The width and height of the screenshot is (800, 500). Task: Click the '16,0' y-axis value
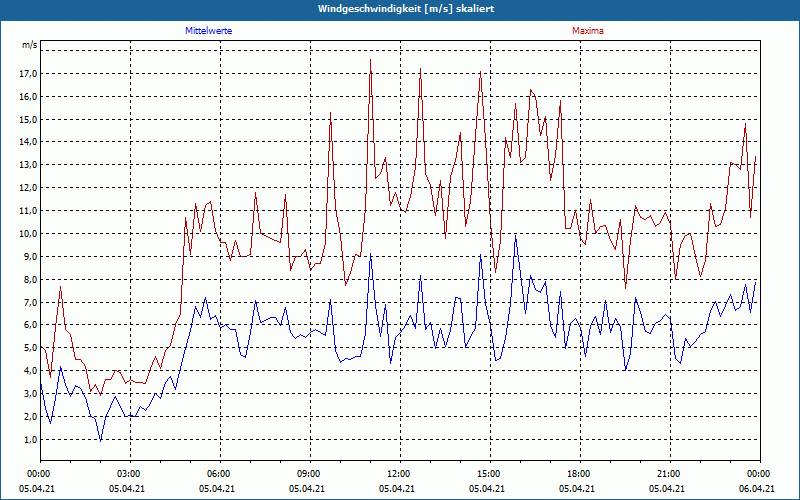pyautogui.click(x=29, y=96)
